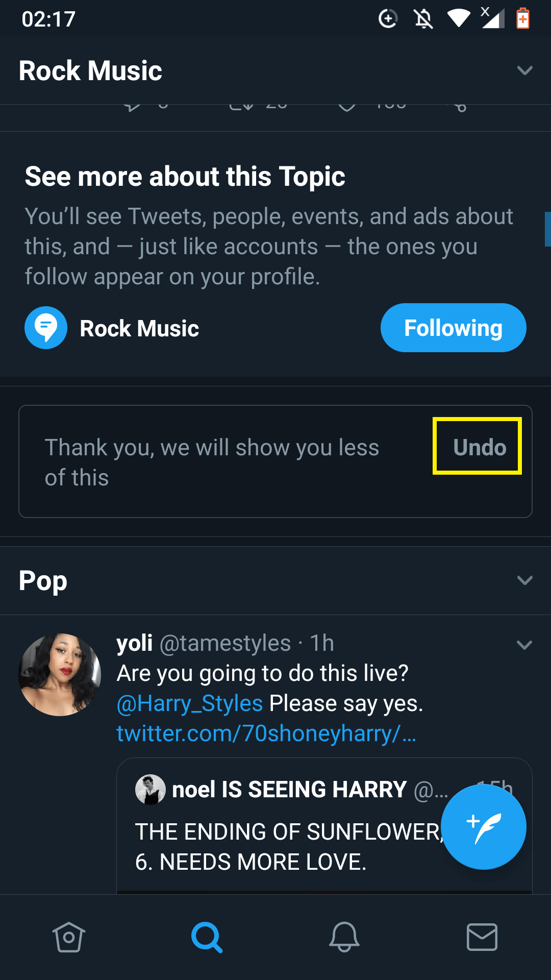Open the @Harry_Styles mention link

190,703
